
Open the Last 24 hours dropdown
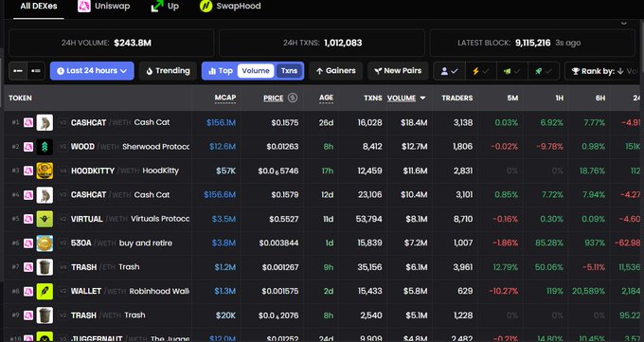[92, 71]
